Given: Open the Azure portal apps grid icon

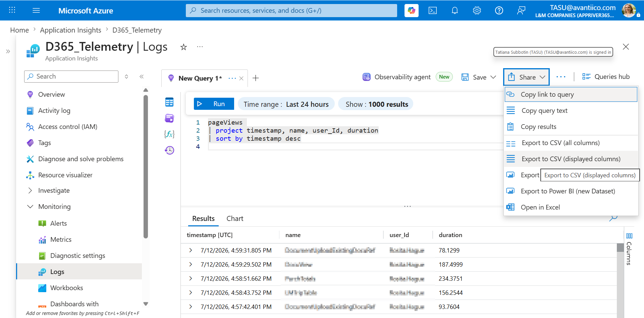Looking at the screenshot, I should point(12,10).
